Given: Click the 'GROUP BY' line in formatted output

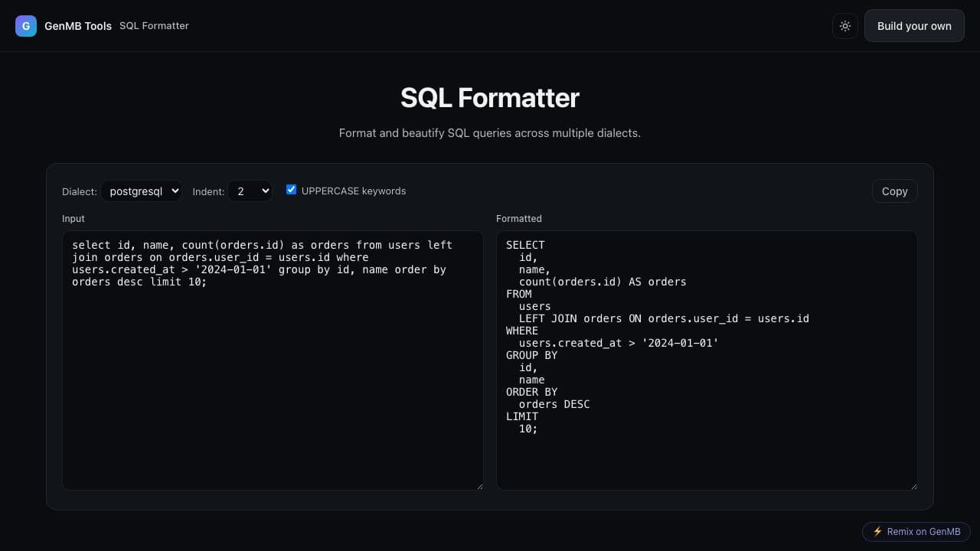Looking at the screenshot, I should [532, 355].
